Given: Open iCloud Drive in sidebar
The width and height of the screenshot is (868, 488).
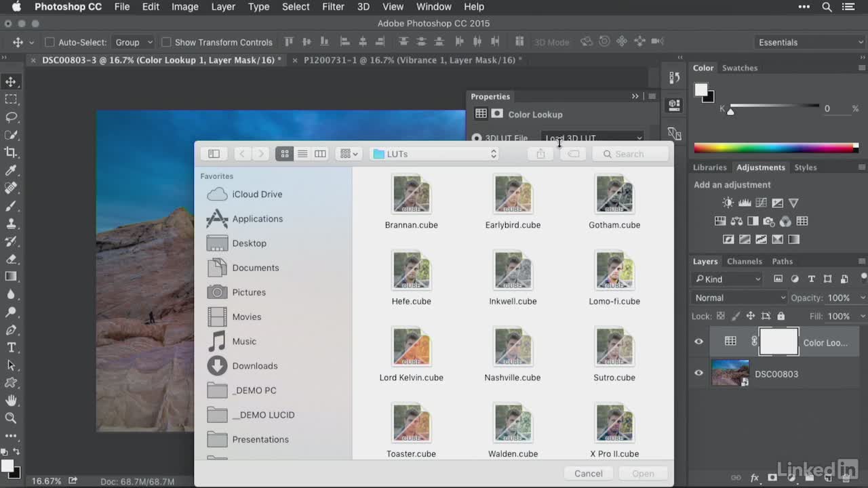Looking at the screenshot, I should tap(257, 194).
